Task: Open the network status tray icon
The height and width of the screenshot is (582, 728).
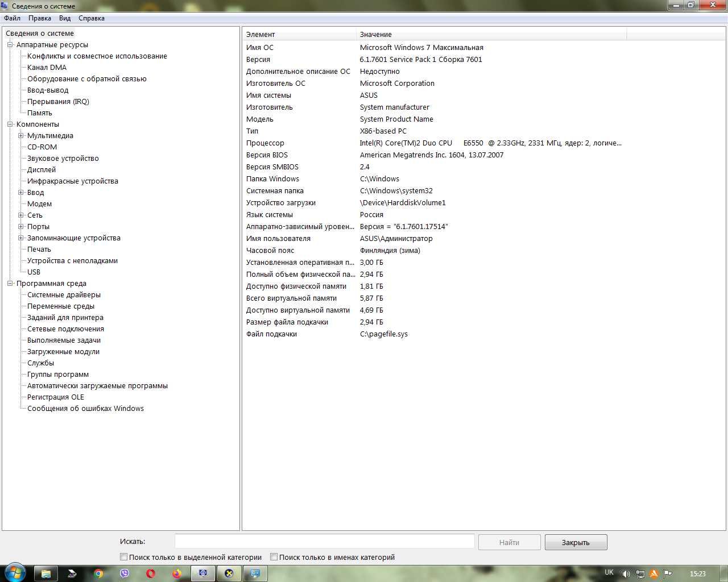Action: click(x=640, y=573)
